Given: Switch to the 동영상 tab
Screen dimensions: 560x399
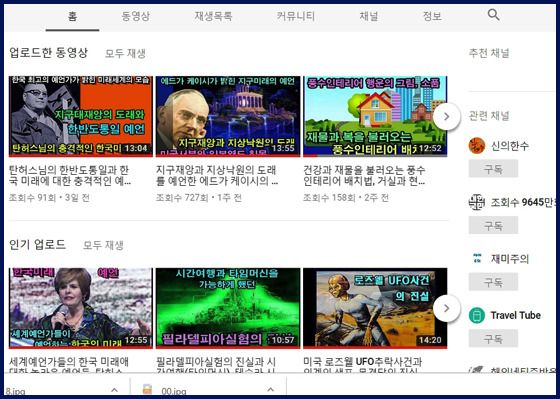Looking at the screenshot, I should click(x=135, y=16).
